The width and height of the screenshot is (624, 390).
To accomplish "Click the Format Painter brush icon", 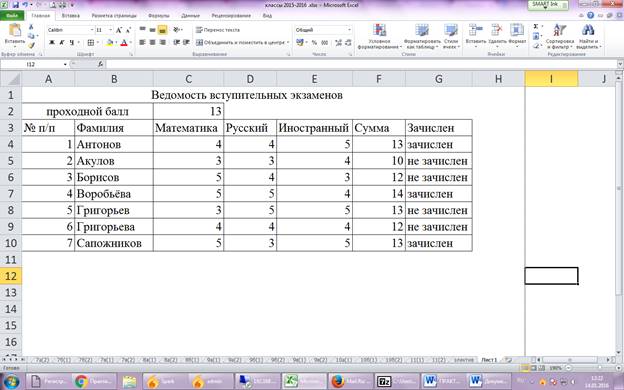I will click(31, 45).
